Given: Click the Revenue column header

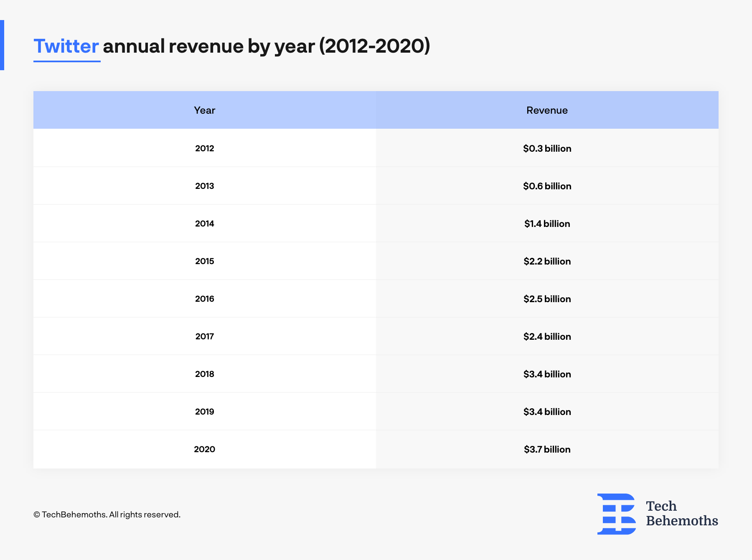Looking at the screenshot, I should point(547,110).
